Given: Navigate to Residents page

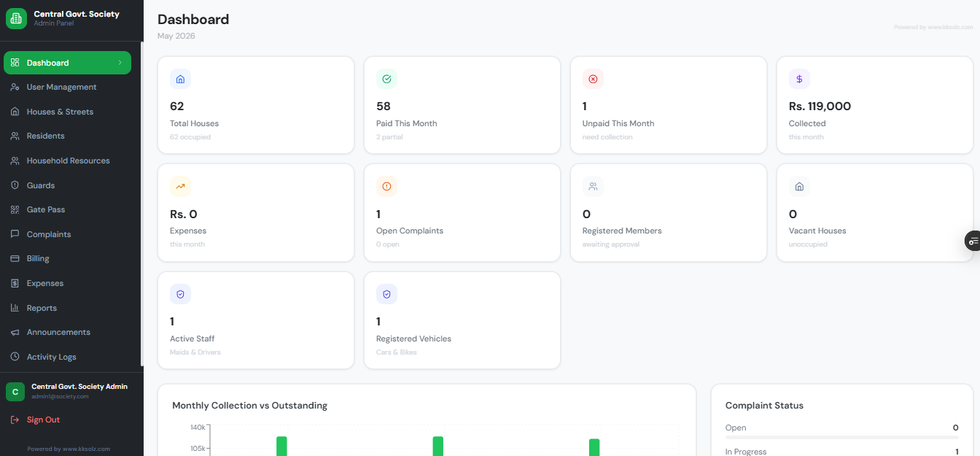Looking at the screenshot, I should point(67,136).
